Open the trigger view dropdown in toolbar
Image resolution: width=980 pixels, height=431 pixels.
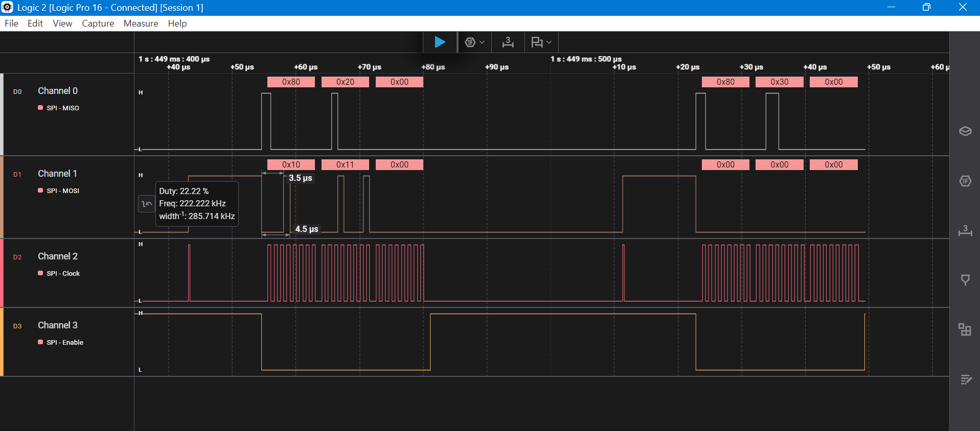tap(474, 42)
